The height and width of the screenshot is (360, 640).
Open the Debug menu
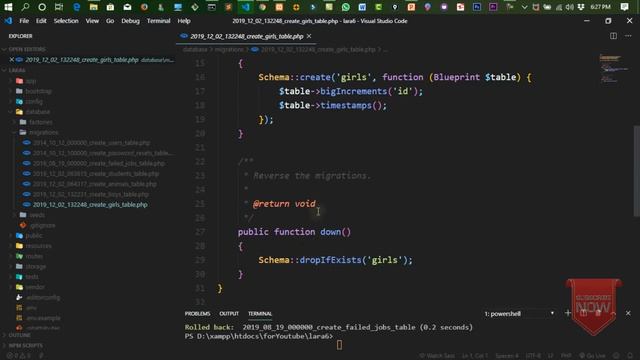pos(130,21)
